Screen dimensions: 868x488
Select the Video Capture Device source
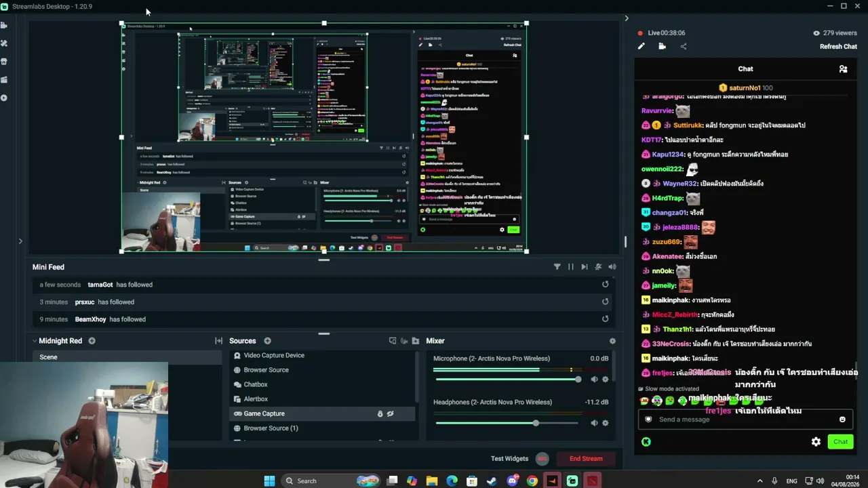point(322,355)
